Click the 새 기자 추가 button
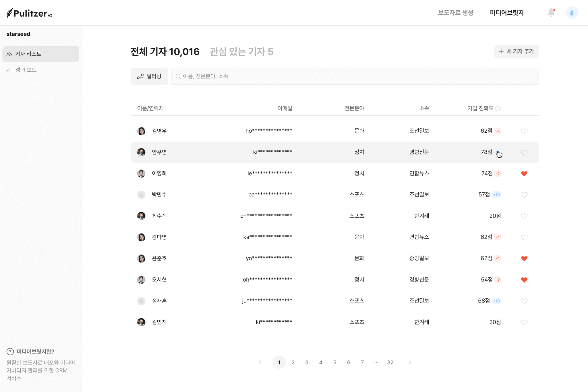588x392 pixels. [x=516, y=51]
